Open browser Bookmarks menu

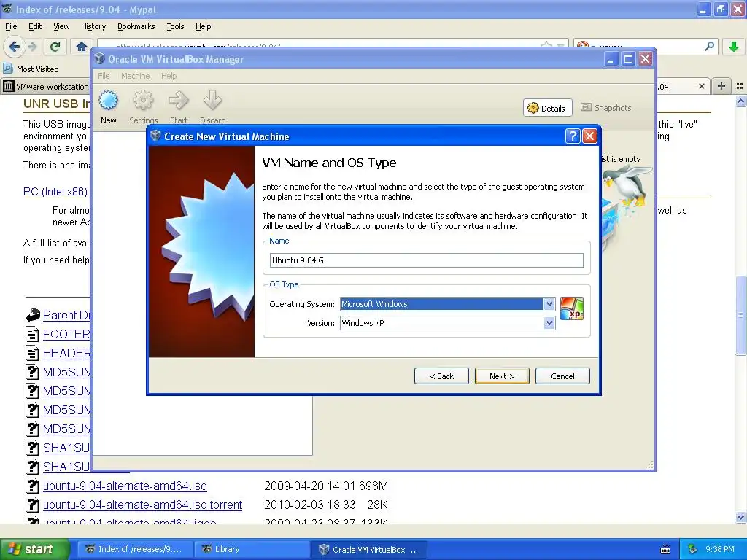[136, 26]
